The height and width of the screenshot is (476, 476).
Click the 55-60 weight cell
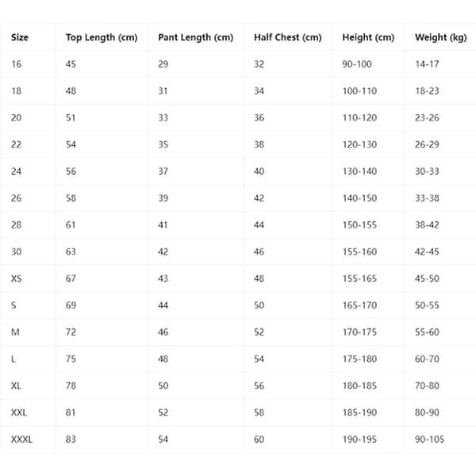tap(427, 332)
